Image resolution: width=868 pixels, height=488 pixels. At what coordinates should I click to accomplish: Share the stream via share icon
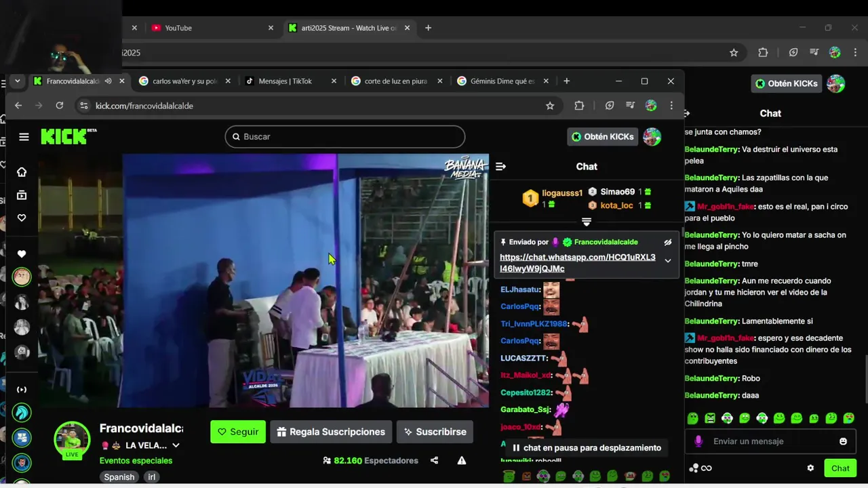point(434,461)
